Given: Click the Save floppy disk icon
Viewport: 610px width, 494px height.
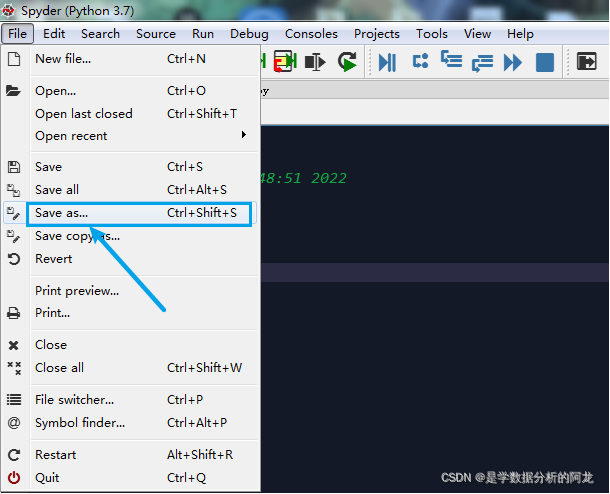Looking at the screenshot, I should click(14, 167).
